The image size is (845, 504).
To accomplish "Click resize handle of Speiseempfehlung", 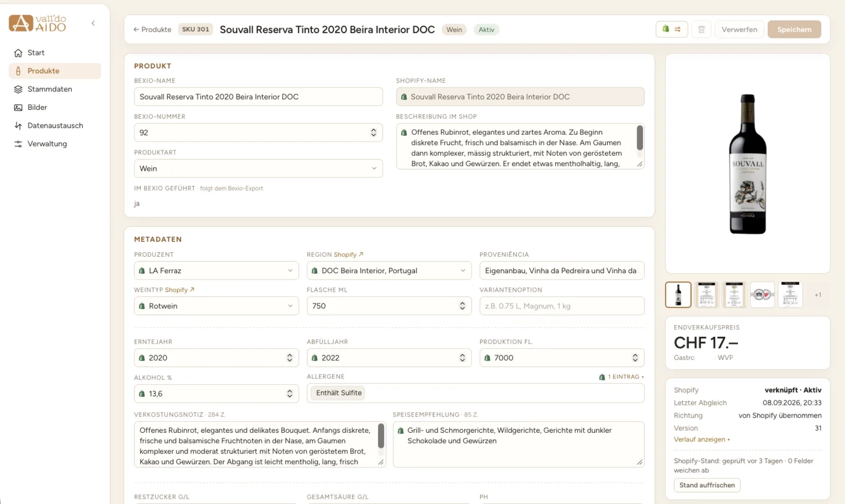I will [640, 462].
